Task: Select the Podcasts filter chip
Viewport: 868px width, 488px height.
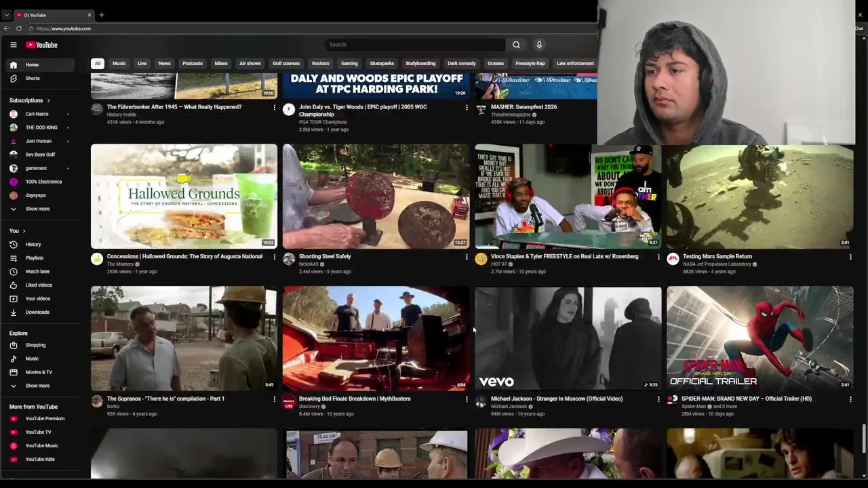Action: tap(193, 64)
